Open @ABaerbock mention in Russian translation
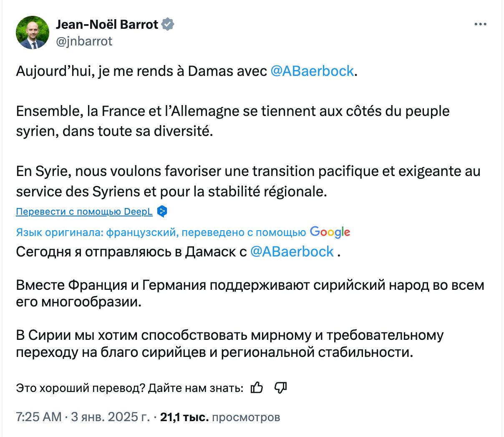The image size is (504, 437). click(x=292, y=251)
